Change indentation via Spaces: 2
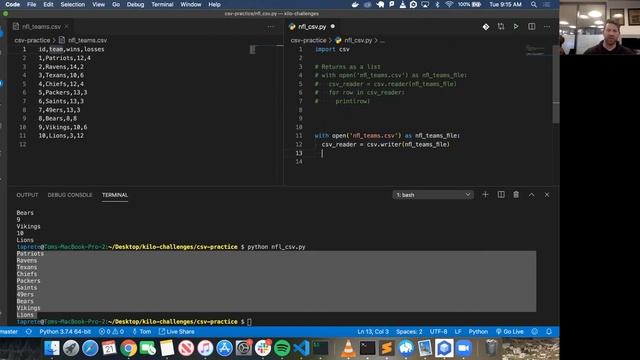This screenshot has width=640, height=360. pyautogui.click(x=409, y=331)
